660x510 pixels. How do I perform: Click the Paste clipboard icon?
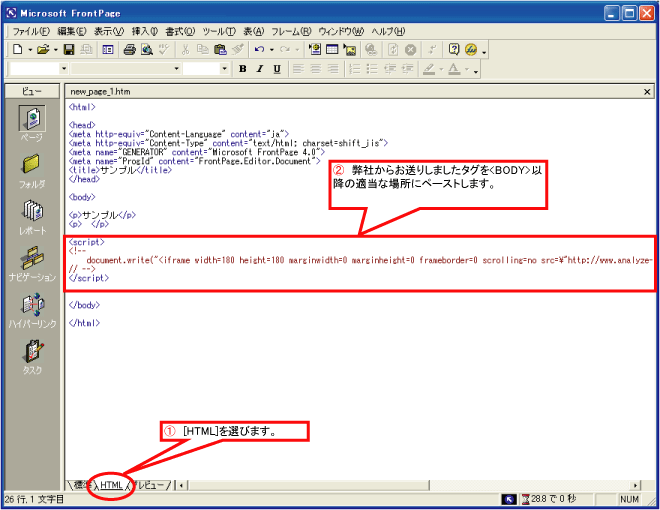coord(220,50)
